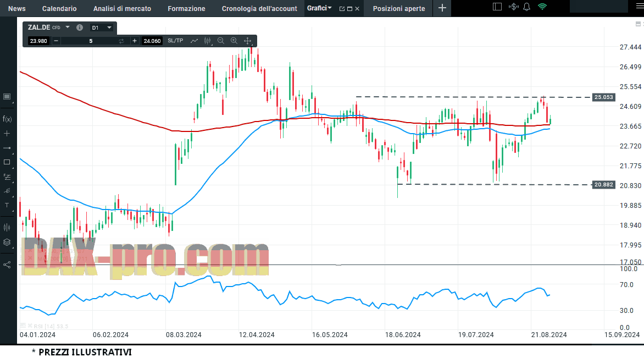644x358 pixels.
Task: Click the 27.444 price axis label
Action: pyautogui.click(x=630, y=47)
